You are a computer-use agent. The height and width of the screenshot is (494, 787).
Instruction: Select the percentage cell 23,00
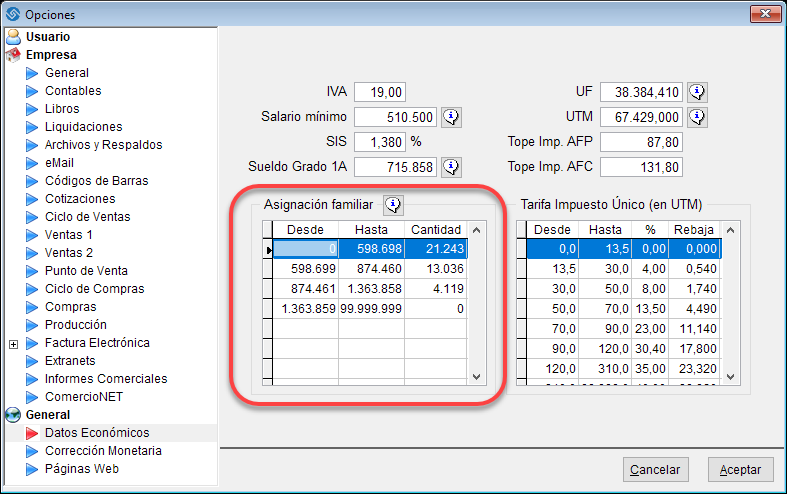pyautogui.click(x=650, y=329)
